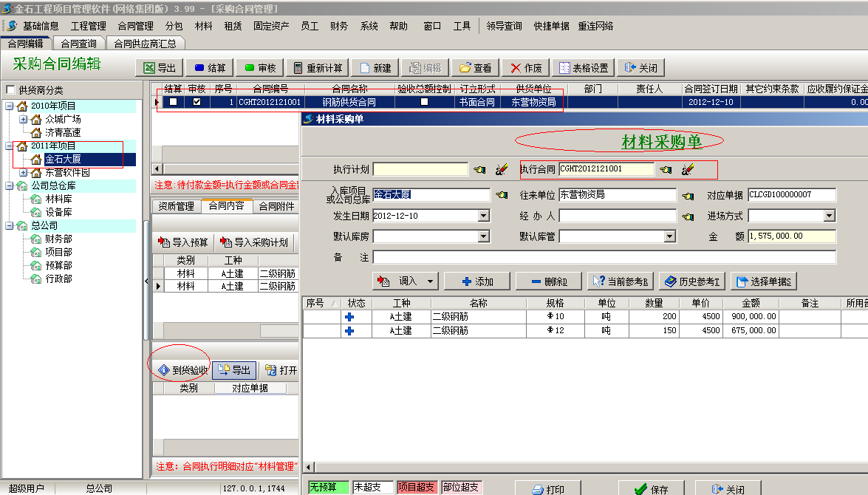The width and height of the screenshot is (868, 495).
Task: Open the 默认库管 dropdown
Action: (x=670, y=236)
